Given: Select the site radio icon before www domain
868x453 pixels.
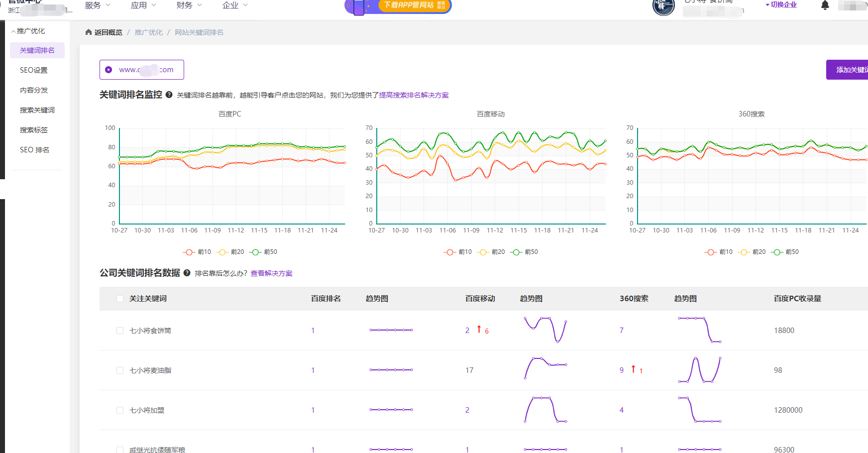Looking at the screenshot, I should click(108, 69).
